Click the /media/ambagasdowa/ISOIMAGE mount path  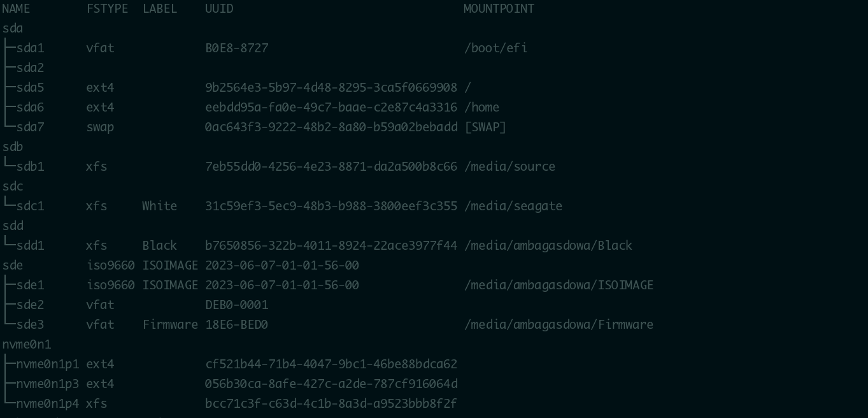[x=559, y=285]
